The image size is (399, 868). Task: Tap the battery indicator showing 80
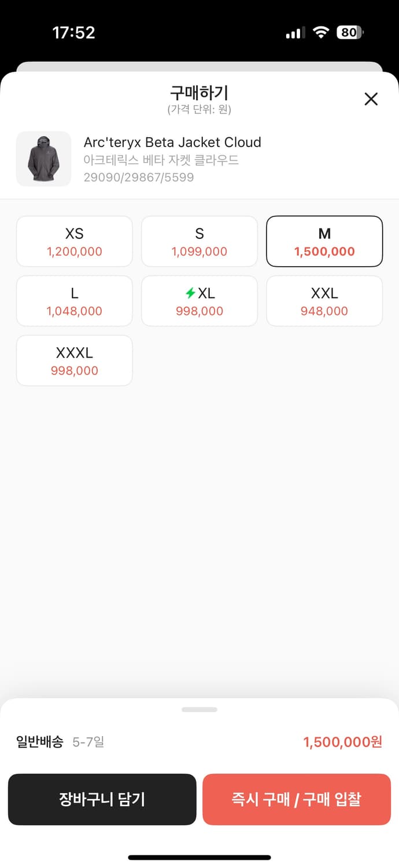350,32
